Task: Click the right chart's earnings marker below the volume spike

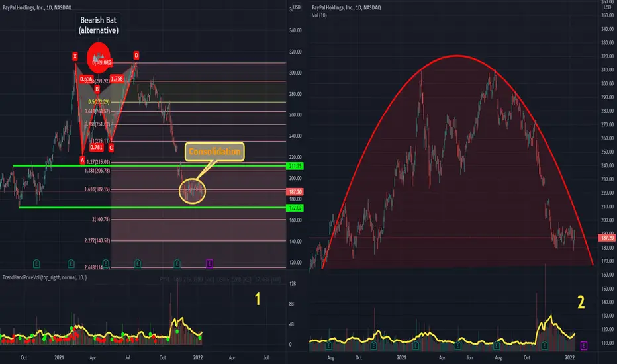Action: click(545, 346)
